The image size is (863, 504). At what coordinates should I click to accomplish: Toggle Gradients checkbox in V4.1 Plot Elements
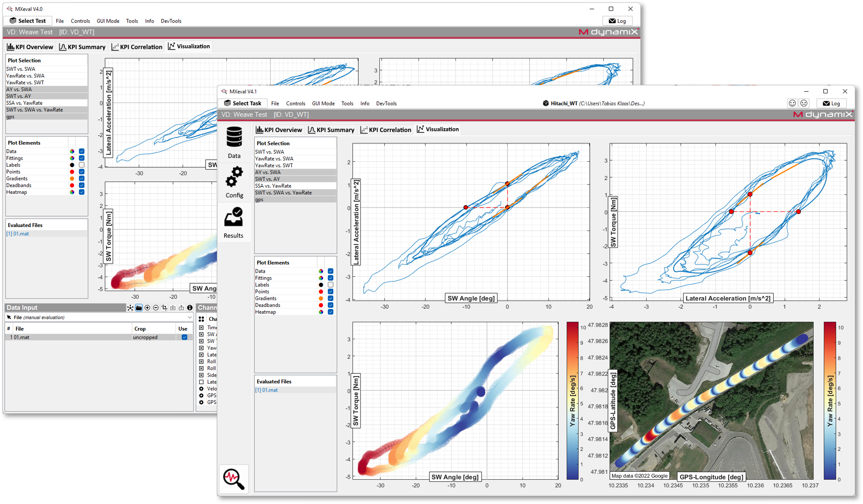tap(330, 299)
